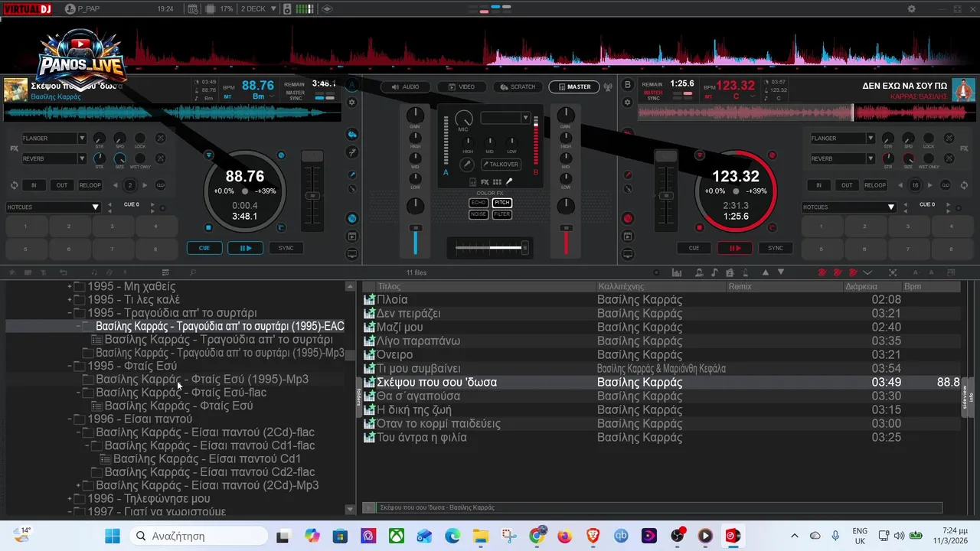Click deck B RELOOP button
Screen dimensions: 980x551
(875, 185)
